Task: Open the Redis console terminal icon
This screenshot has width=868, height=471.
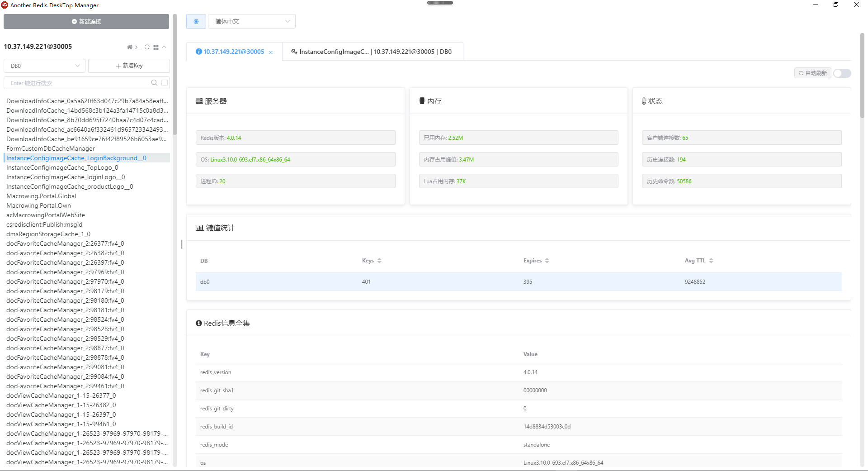Action: (138, 47)
